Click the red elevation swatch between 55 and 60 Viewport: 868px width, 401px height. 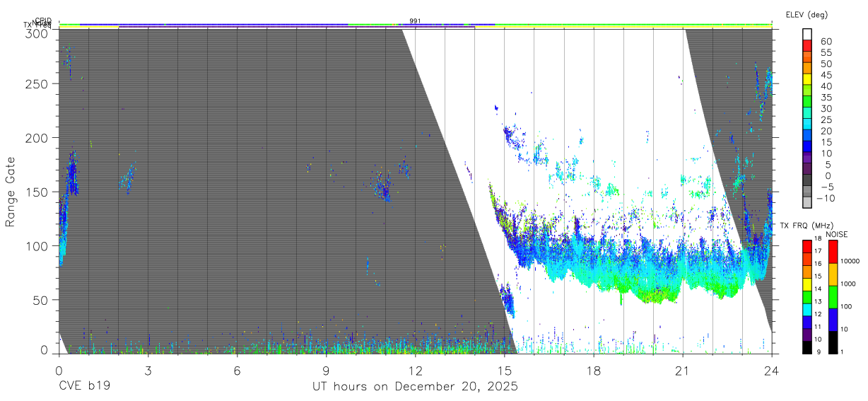point(807,47)
